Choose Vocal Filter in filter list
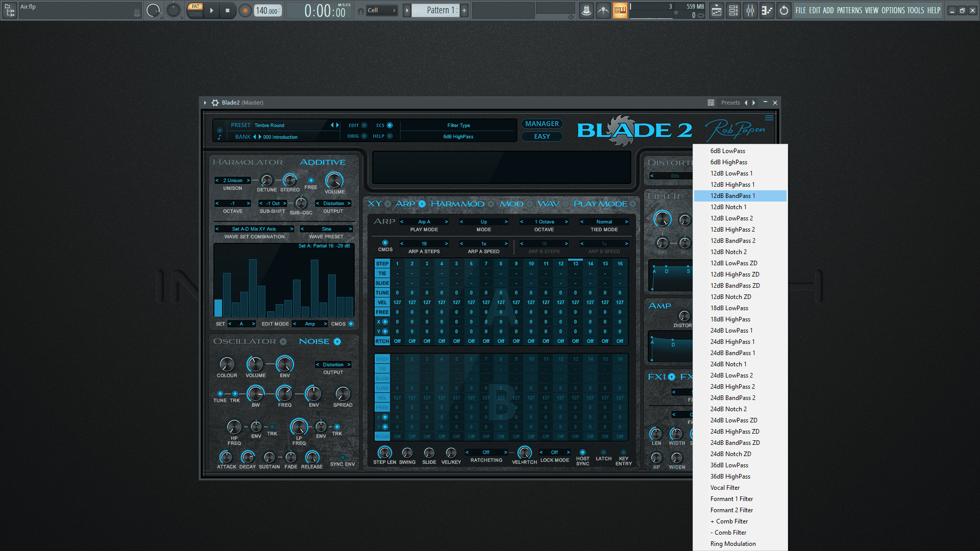 pyautogui.click(x=740, y=488)
